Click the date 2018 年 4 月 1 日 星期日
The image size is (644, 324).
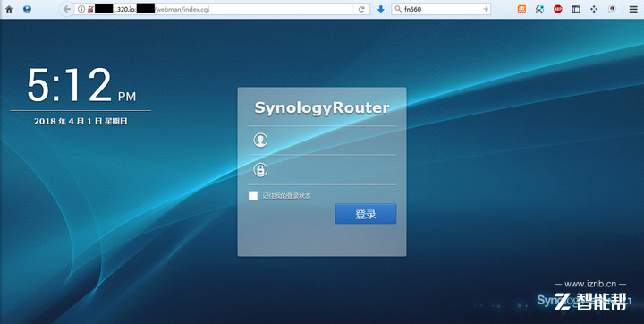tap(80, 122)
